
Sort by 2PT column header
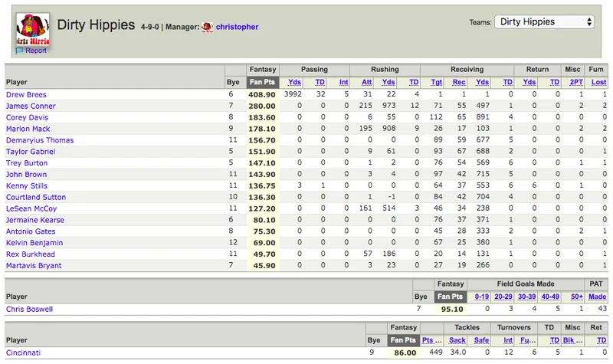(576, 82)
